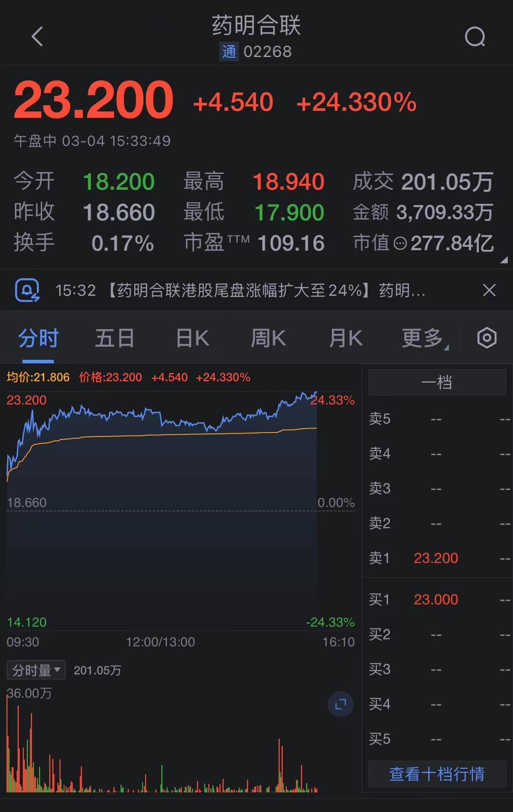This screenshot has height=812, width=513.
Task: Open chart settings hexagon icon
Action: 487,338
